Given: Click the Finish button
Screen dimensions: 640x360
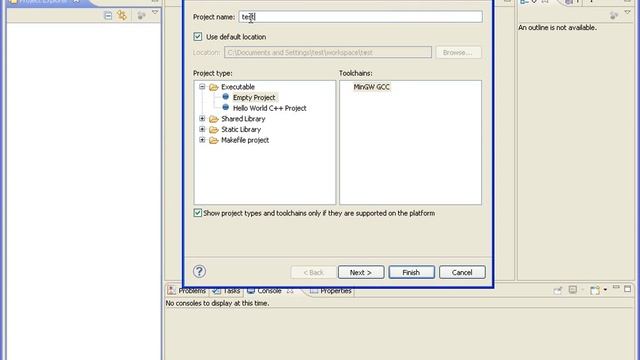Looking at the screenshot, I should (411, 272).
